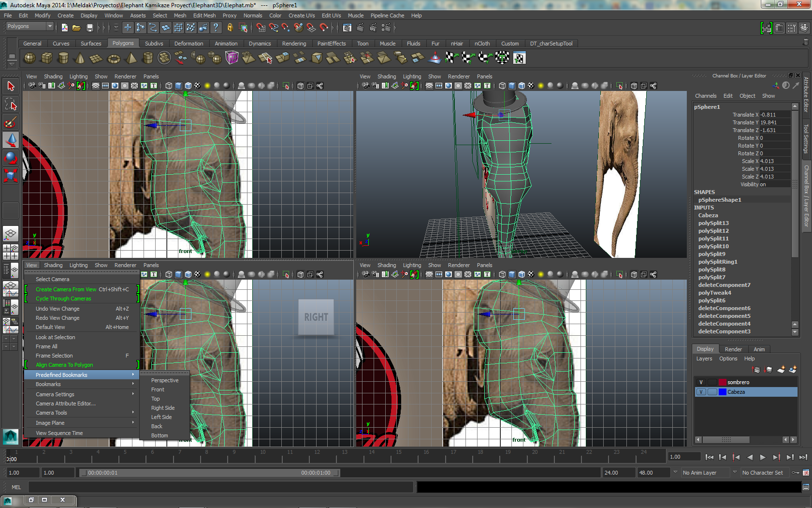Choose Front from the Predefined Bookmarks submenu

pos(158,389)
